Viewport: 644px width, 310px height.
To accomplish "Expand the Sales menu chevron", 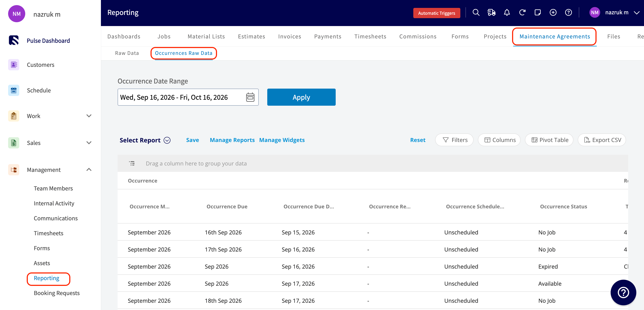I will 89,143.
